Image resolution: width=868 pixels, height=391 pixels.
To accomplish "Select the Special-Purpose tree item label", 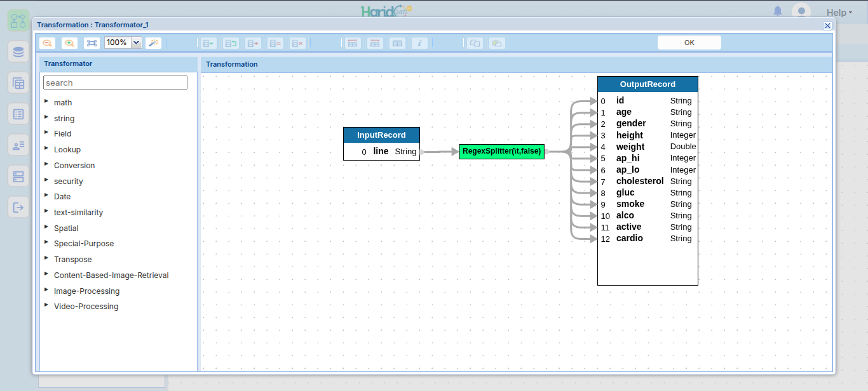I will click(84, 244).
